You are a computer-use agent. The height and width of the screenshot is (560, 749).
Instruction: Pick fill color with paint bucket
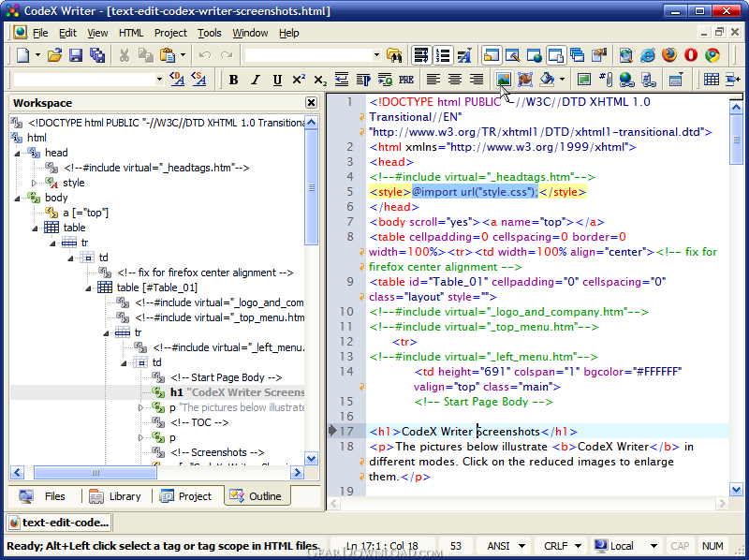(547, 80)
